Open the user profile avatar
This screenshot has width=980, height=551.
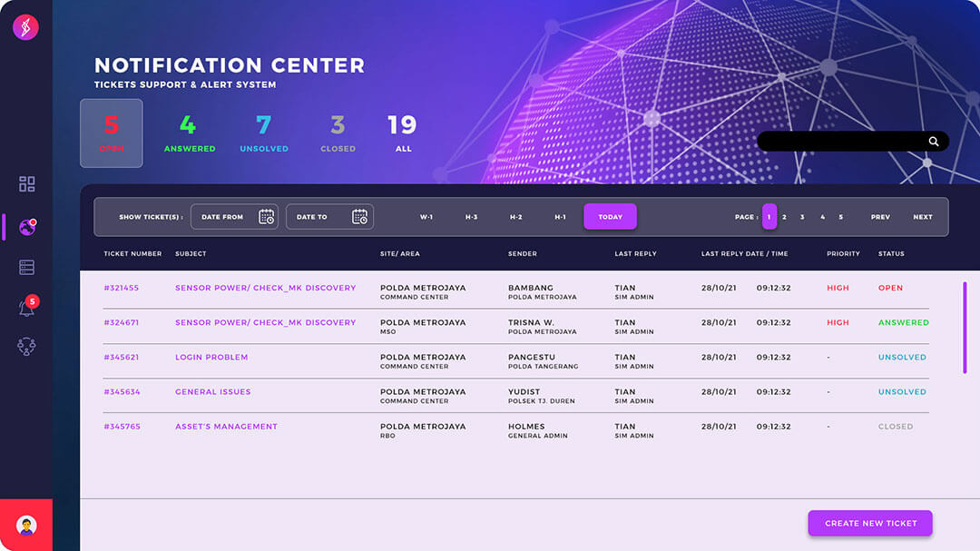(26, 525)
